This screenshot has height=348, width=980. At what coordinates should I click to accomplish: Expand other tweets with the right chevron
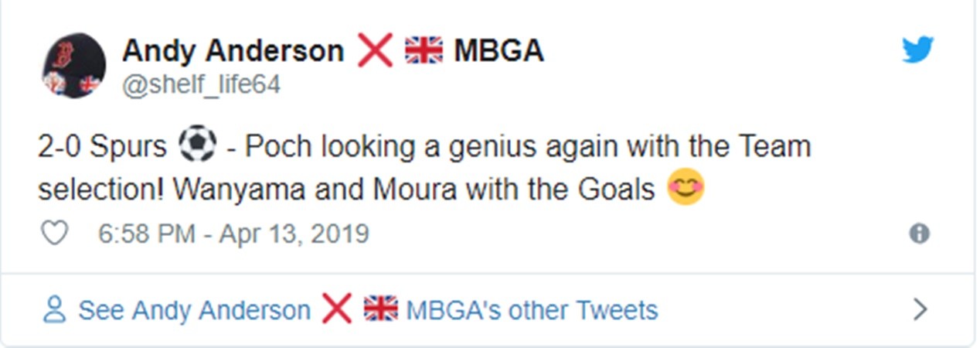[920, 310]
